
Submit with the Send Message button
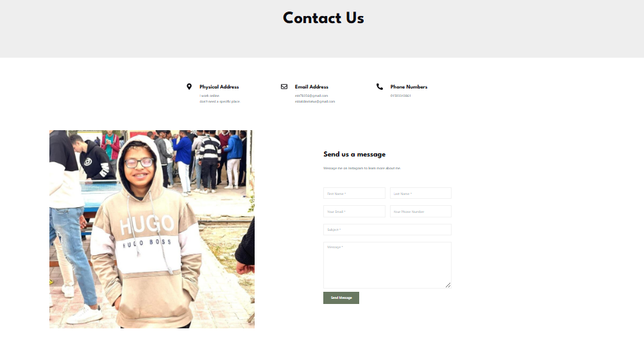(x=341, y=298)
